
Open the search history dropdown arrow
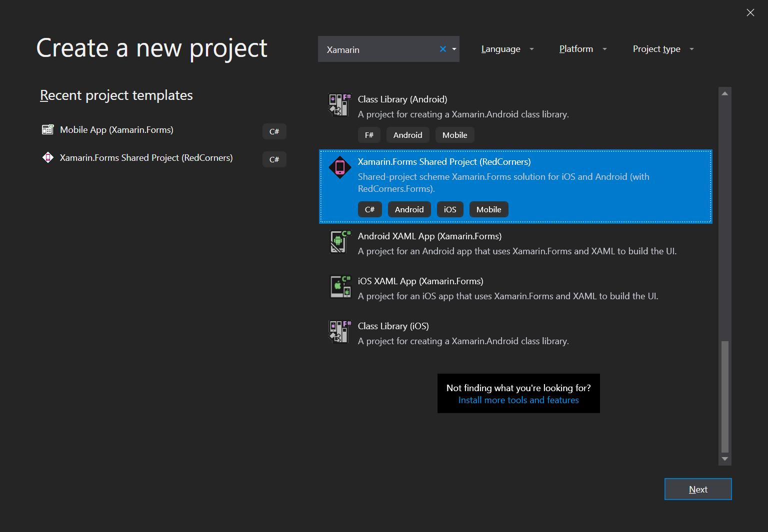[x=454, y=49]
